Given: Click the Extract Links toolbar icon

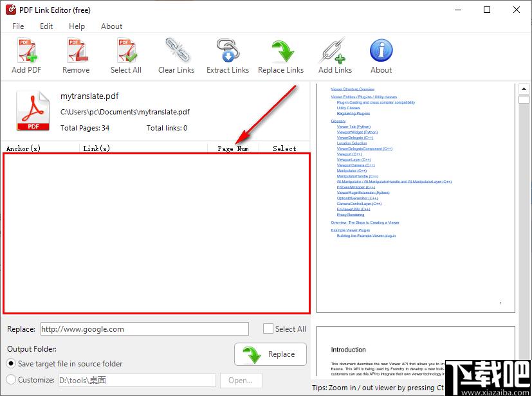Looking at the screenshot, I should (x=228, y=51).
